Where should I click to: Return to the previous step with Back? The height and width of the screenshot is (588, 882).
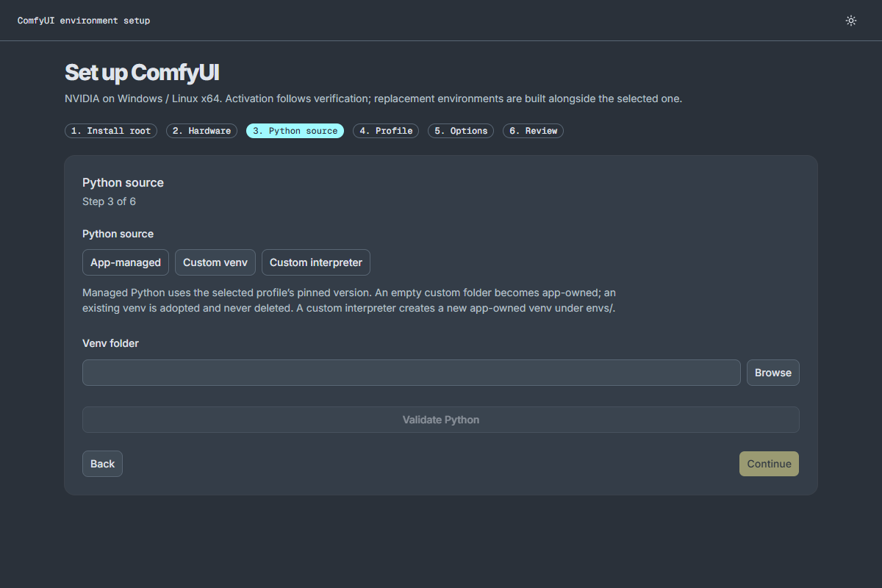[103, 464]
